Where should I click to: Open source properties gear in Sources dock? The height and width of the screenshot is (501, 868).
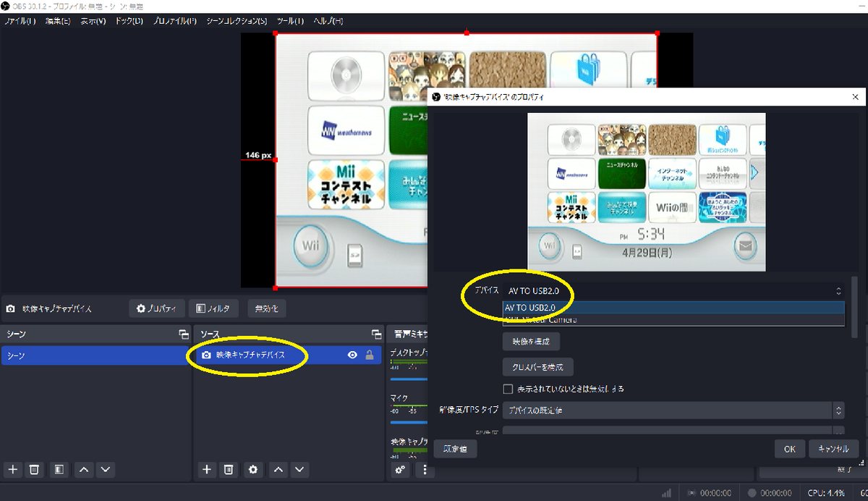point(252,470)
